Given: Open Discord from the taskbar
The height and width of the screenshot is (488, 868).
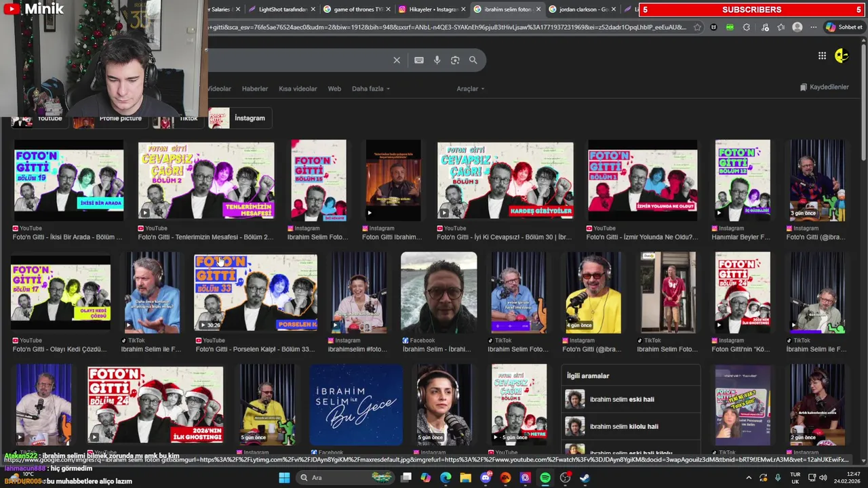Looking at the screenshot, I should [x=486, y=478].
